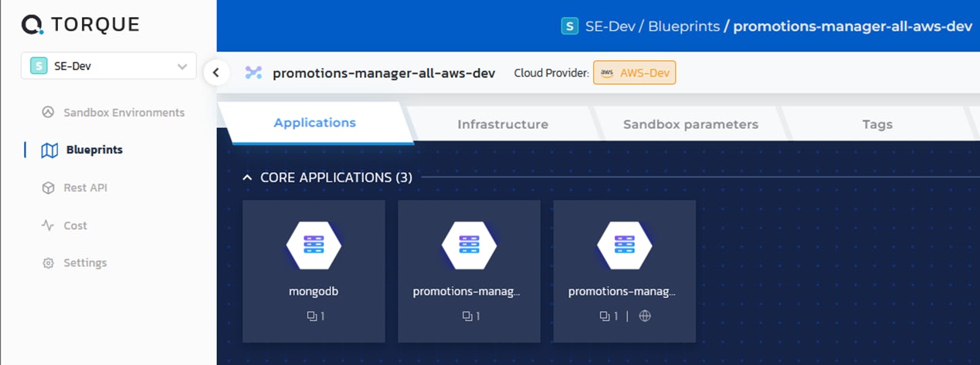Click the mongodb application hexagon icon

coord(314,245)
